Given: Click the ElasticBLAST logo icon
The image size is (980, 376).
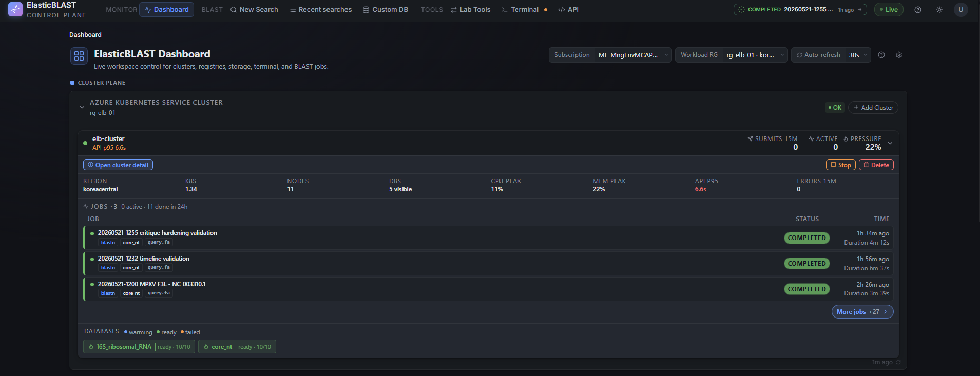Looking at the screenshot, I should tap(15, 9).
